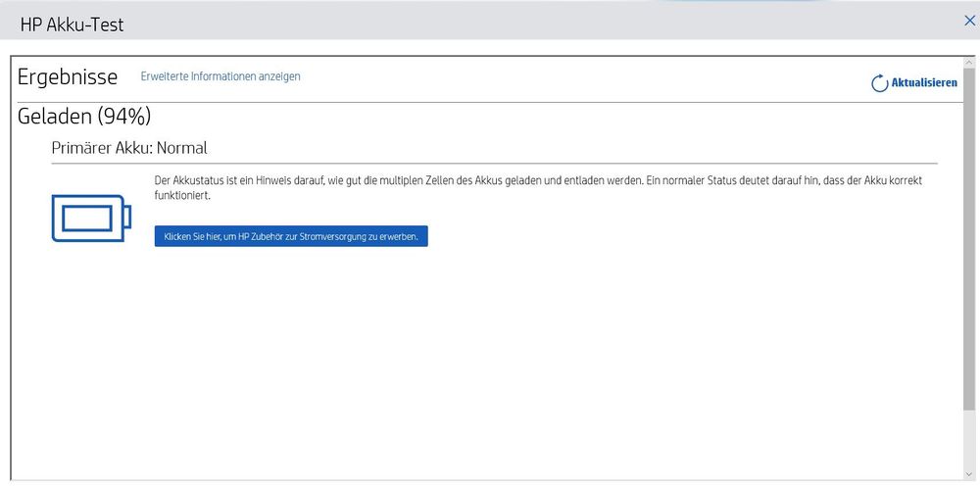980x489 pixels.
Task: Click the scrollbar up arrow
Action: [969, 63]
